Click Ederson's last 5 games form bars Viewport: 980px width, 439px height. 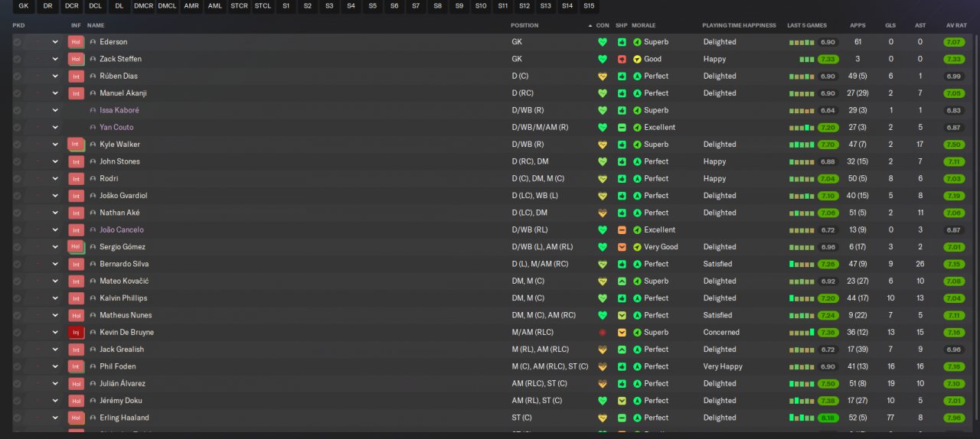802,42
